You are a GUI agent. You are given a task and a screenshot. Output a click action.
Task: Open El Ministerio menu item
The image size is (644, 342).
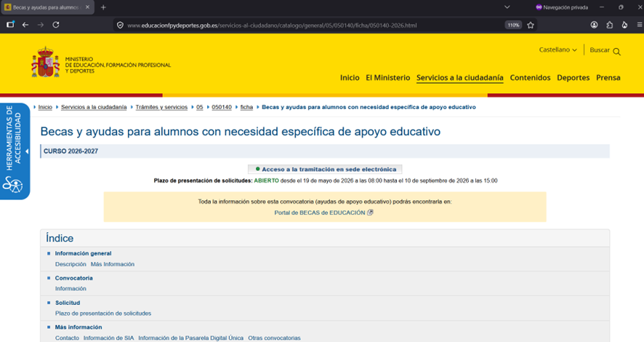(x=387, y=78)
